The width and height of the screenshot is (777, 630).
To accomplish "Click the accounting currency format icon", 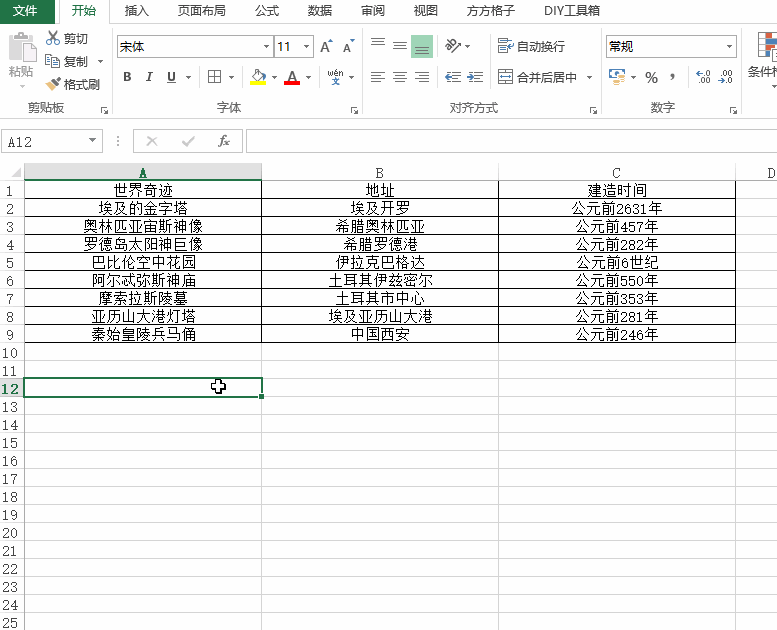I will click(617, 77).
